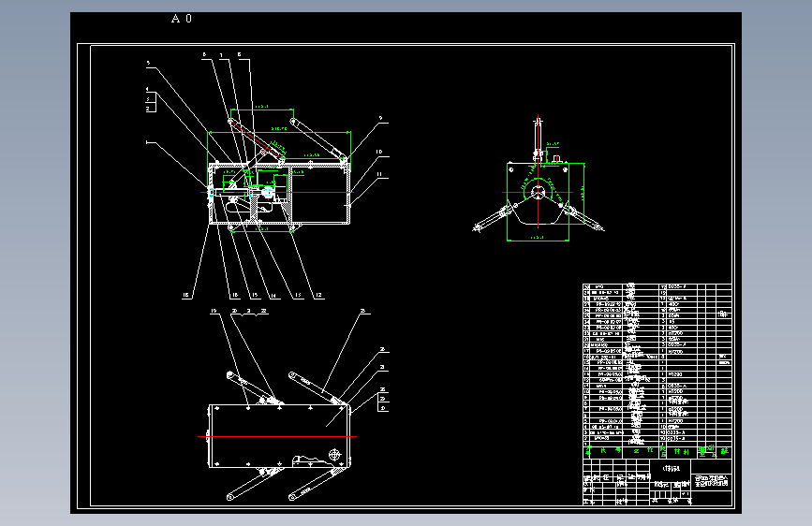
Task: Click the crosshair circle symbol in bottom view
Action: click(x=335, y=455)
